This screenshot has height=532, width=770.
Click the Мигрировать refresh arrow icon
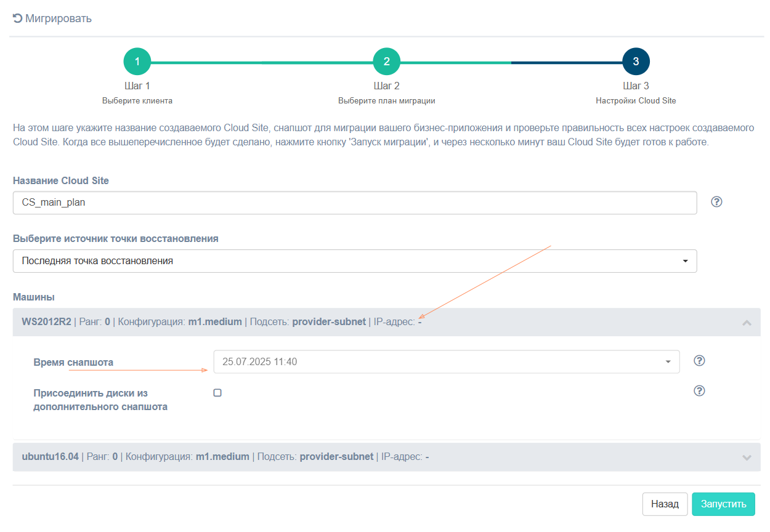point(17,18)
